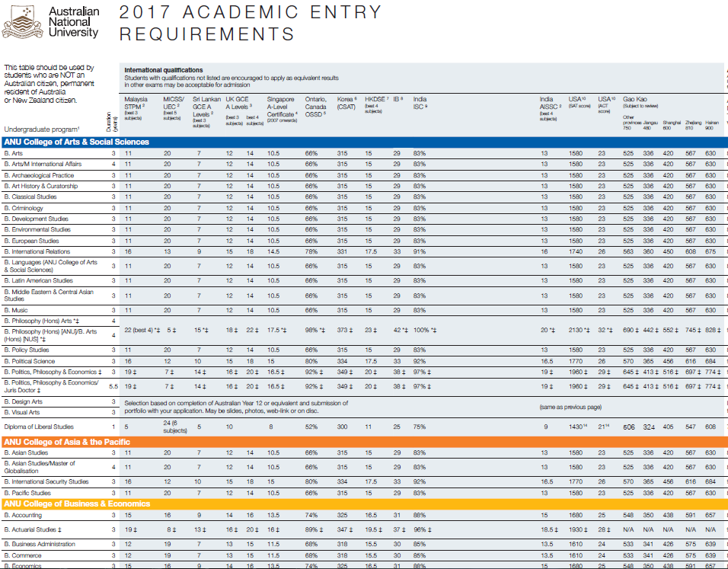Image resolution: width=728 pixels, height=569 pixels.
Task: Click the 'Shanghai' sub-column header
Action: pos(672,125)
